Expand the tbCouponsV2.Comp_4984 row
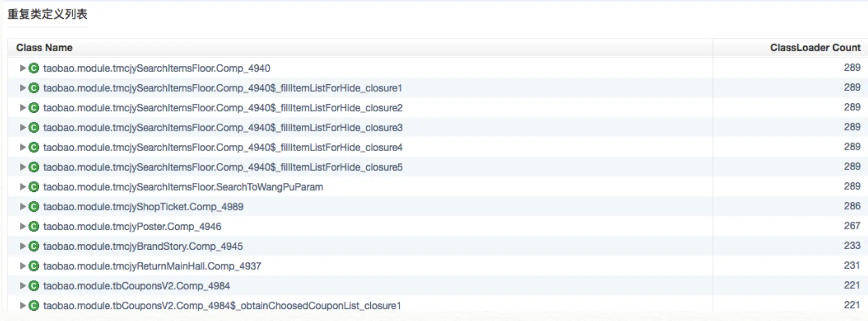Image resolution: width=868 pixels, height=321 pixels. pyautogui.click(x=22, y=286)
